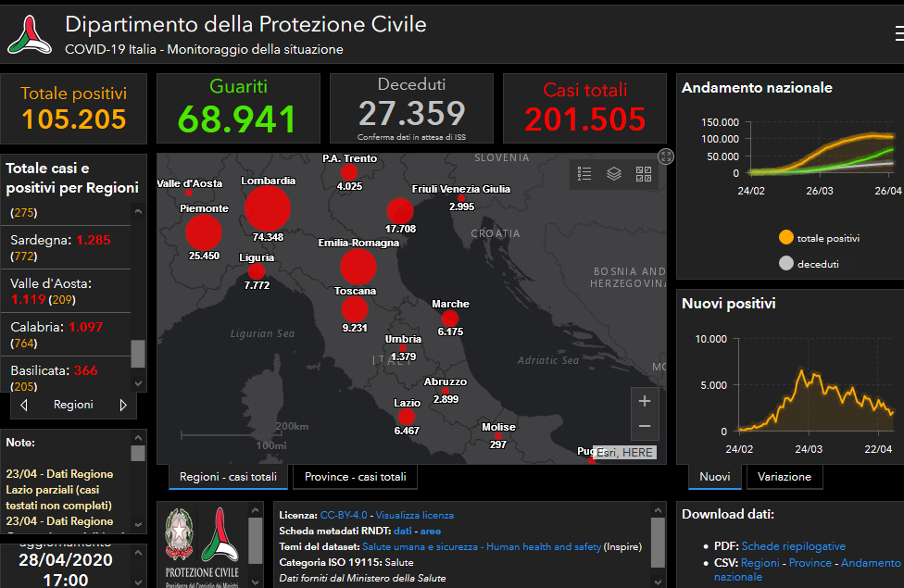Zoom out on the map
This screenshot has width=904, height=588.
click(645, 426)
